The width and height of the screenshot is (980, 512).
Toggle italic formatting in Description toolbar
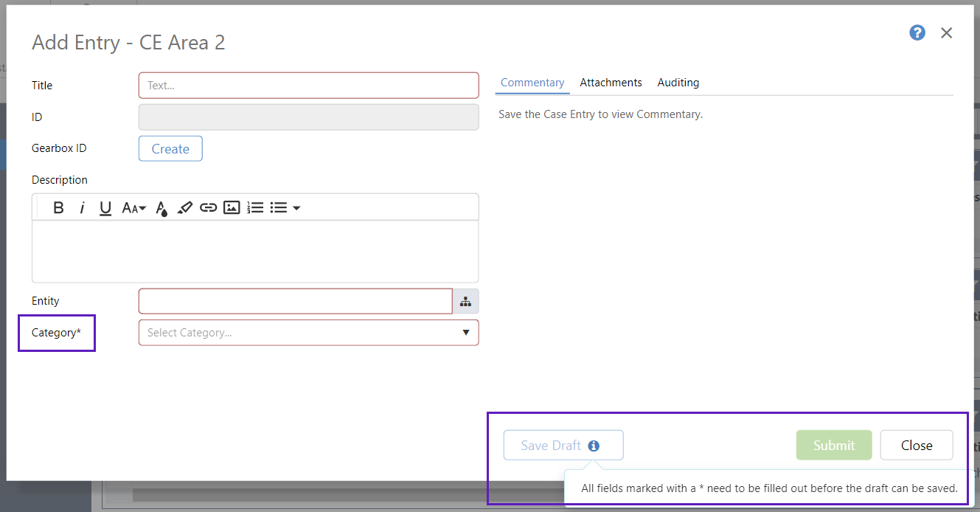[83, 208]
